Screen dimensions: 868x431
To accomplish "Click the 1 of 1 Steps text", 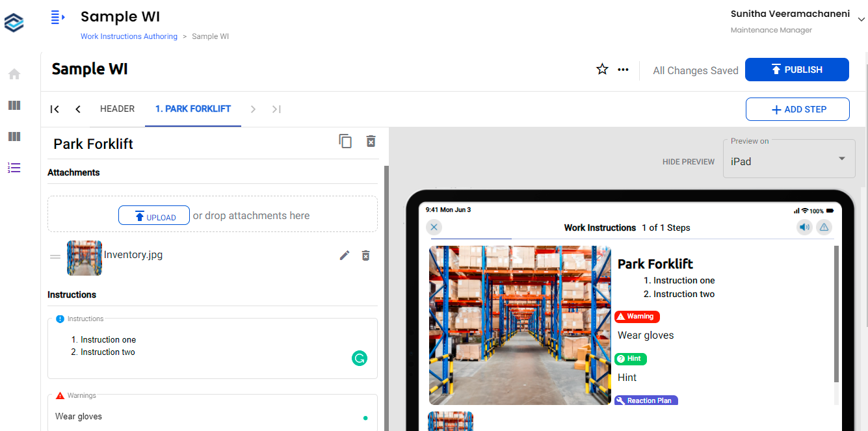I will 666,228.
